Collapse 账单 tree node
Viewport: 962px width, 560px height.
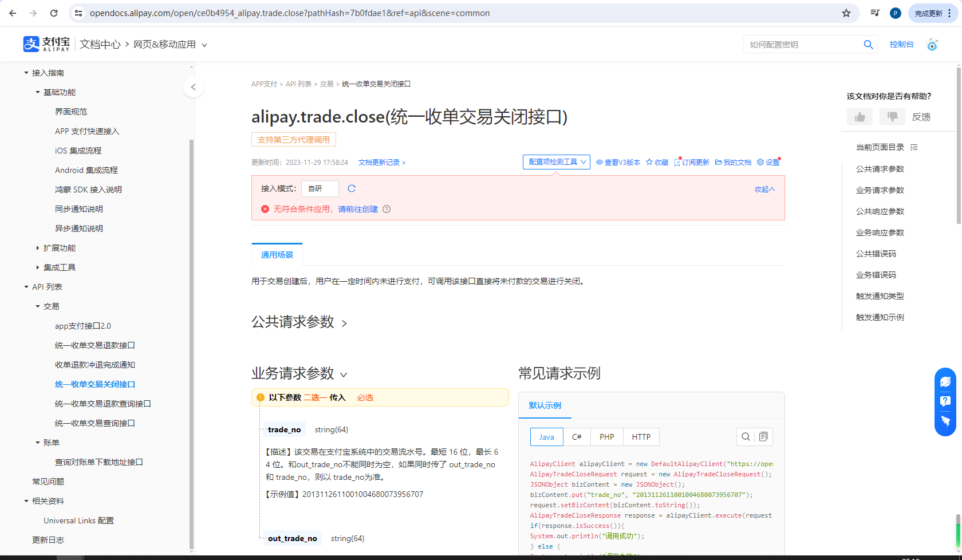tap(38, 443)
